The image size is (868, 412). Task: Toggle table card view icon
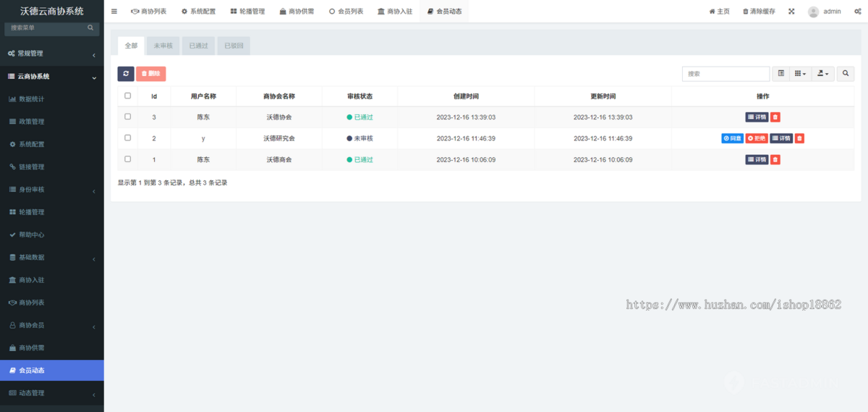tap(781, 74)
